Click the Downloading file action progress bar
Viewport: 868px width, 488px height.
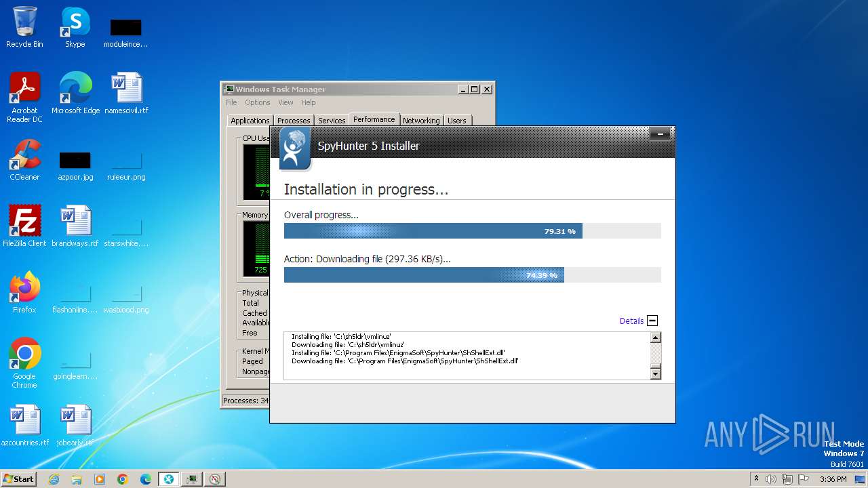(472, 274)
